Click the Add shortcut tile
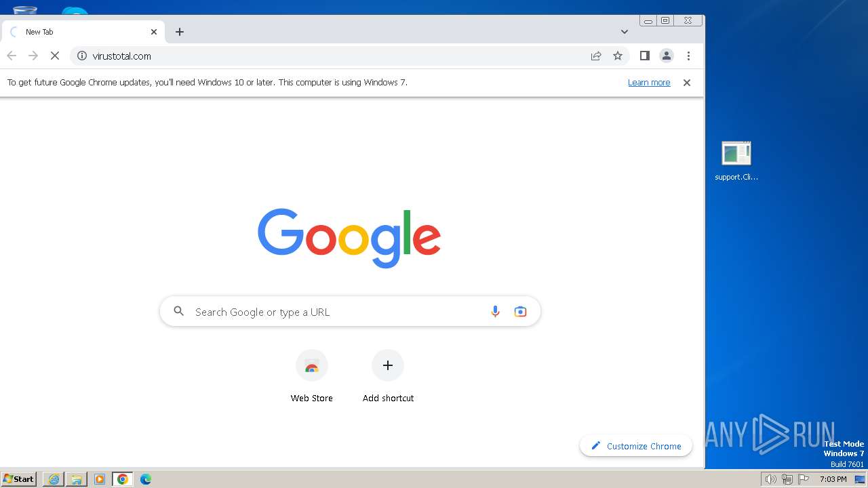868x488 pixels. tap(388, 376)
